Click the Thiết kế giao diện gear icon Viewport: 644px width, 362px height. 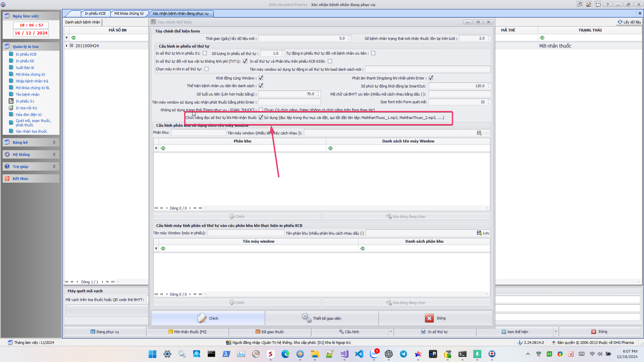pos(306,318)
